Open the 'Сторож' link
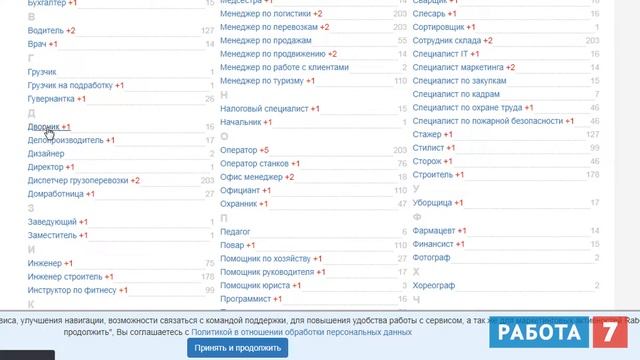The height and width of the screenshot is (360, 640). pyautogui.click(x=427, y=162)
